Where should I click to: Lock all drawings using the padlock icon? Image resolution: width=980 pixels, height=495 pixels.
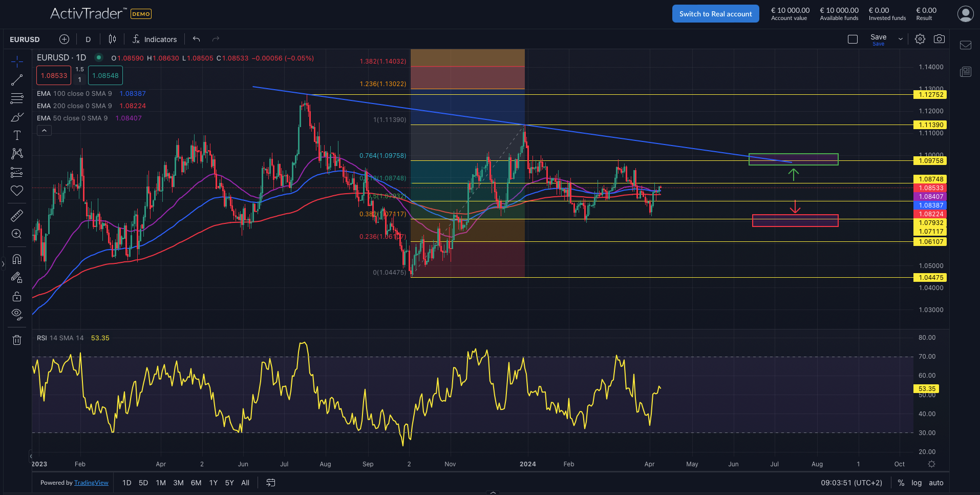pyautogui.click(x=17, y=296)
